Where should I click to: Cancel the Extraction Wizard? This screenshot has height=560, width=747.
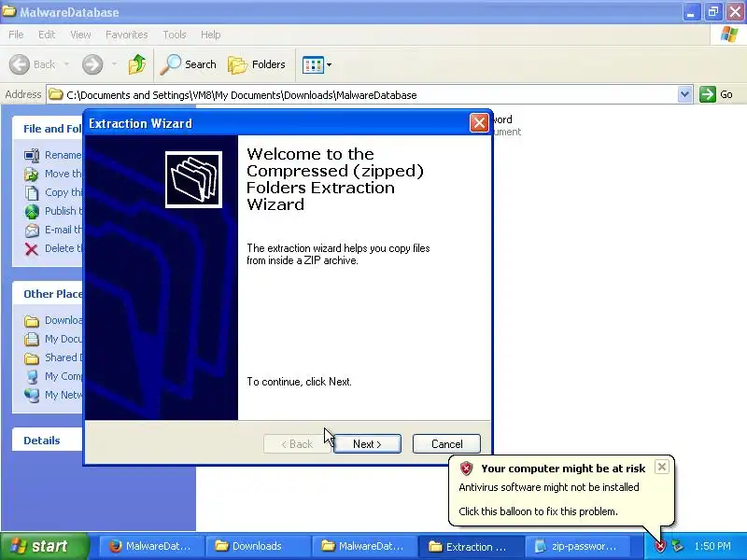pos(446,444)
